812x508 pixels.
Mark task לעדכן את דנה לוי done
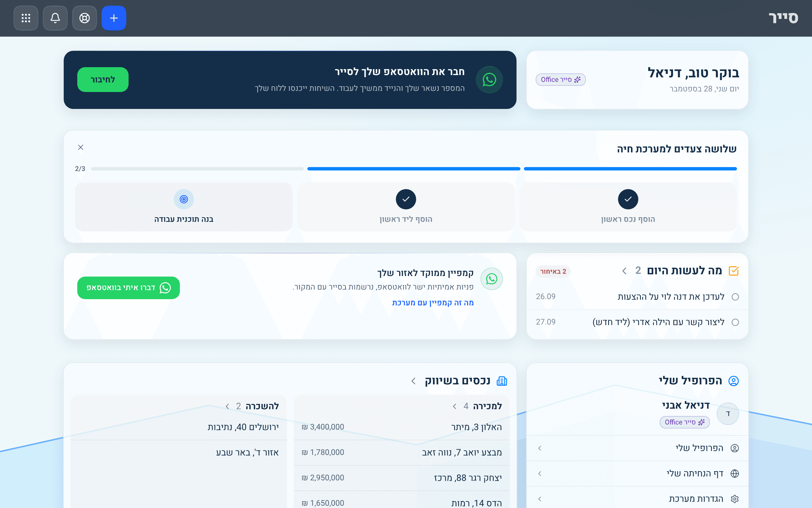pos(735,297)
